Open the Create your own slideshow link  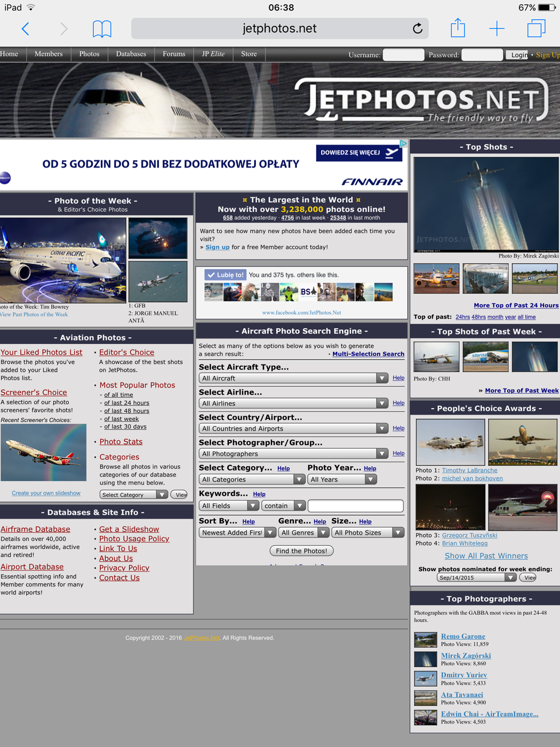(46, 493)
